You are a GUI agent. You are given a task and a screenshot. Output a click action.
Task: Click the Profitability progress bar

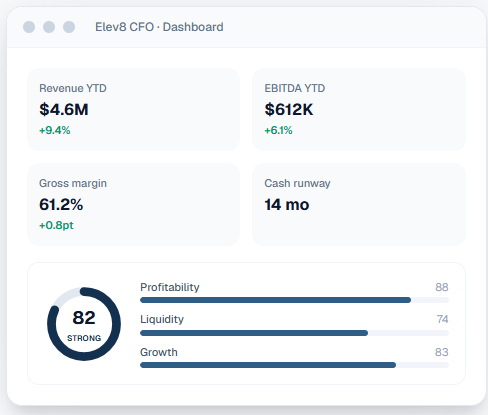pos(294,300)
